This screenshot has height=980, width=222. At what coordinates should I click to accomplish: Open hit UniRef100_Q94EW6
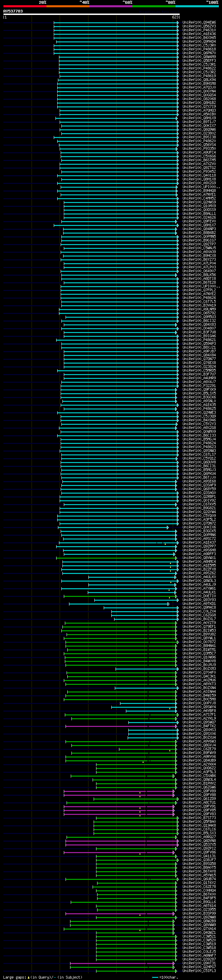(199, 23)
